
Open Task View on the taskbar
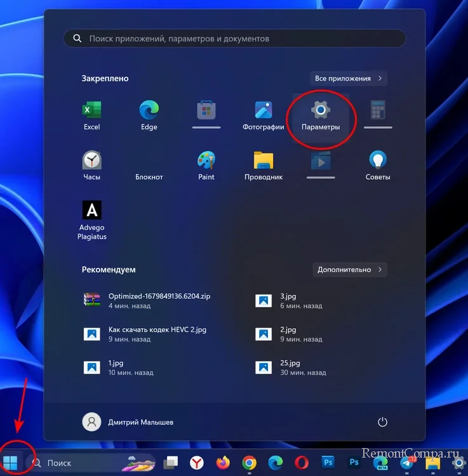171,462
